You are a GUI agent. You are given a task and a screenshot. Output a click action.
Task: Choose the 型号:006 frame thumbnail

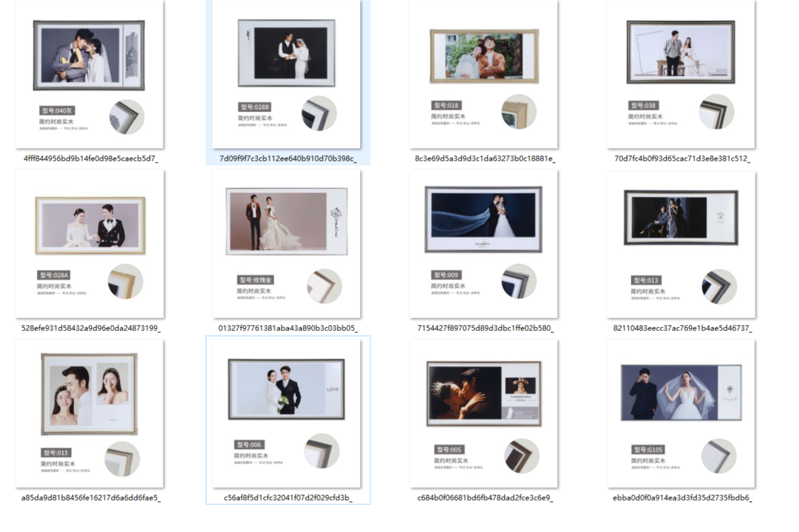point(286,414)
